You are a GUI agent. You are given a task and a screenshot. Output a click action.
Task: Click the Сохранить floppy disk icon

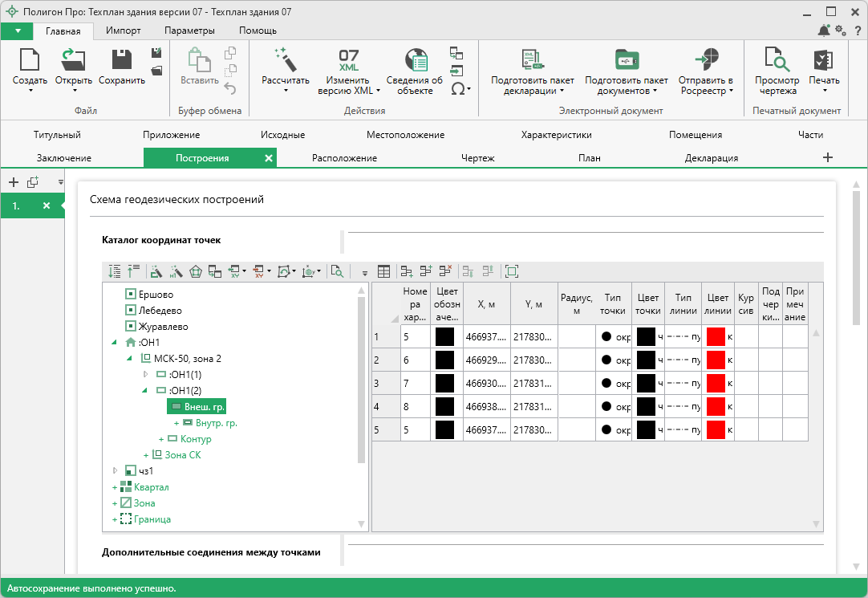121,60
